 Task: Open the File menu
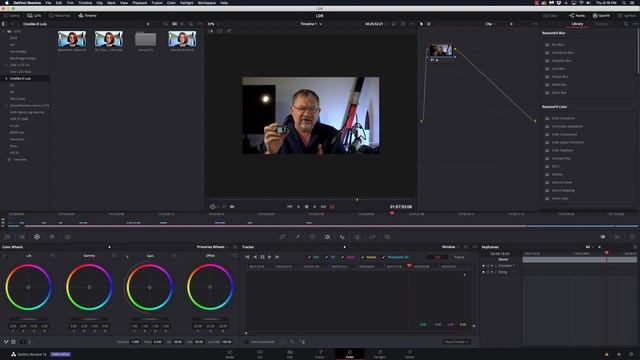pos(48,2)
